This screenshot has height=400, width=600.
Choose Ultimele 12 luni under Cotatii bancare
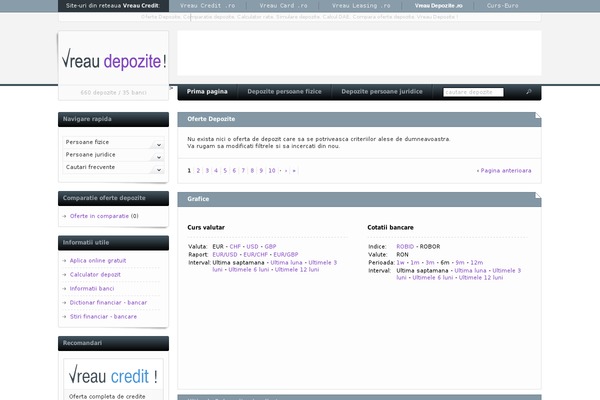(481, 278)
